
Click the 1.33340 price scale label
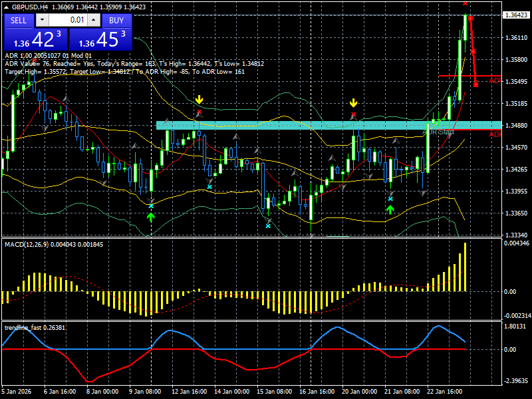pyautogui.click(x=517, y=235)
